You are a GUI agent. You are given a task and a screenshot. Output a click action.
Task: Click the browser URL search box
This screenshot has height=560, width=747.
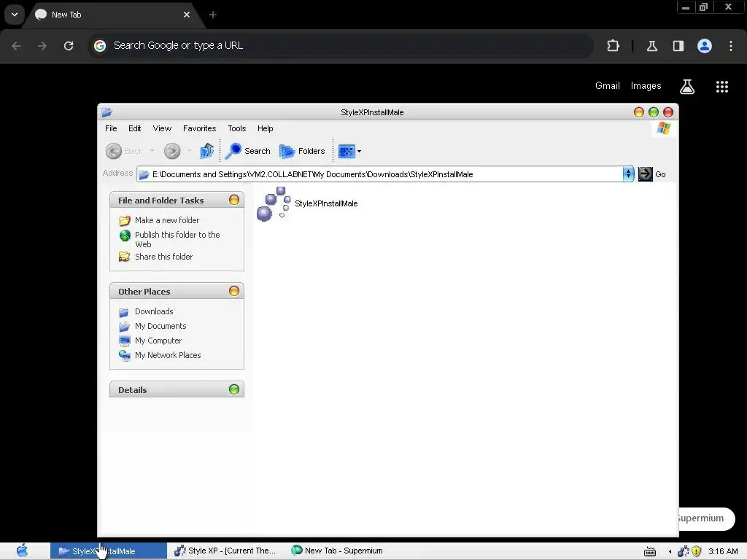click(x=341, y=46)
